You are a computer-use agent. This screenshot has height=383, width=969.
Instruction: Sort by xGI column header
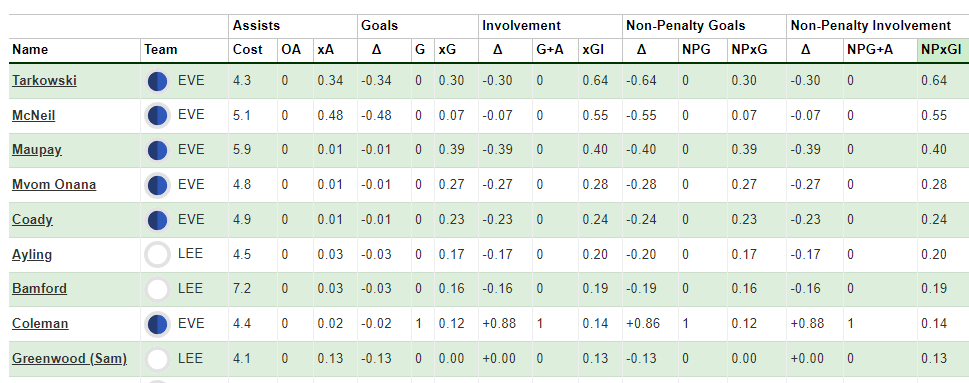point(593,50)
